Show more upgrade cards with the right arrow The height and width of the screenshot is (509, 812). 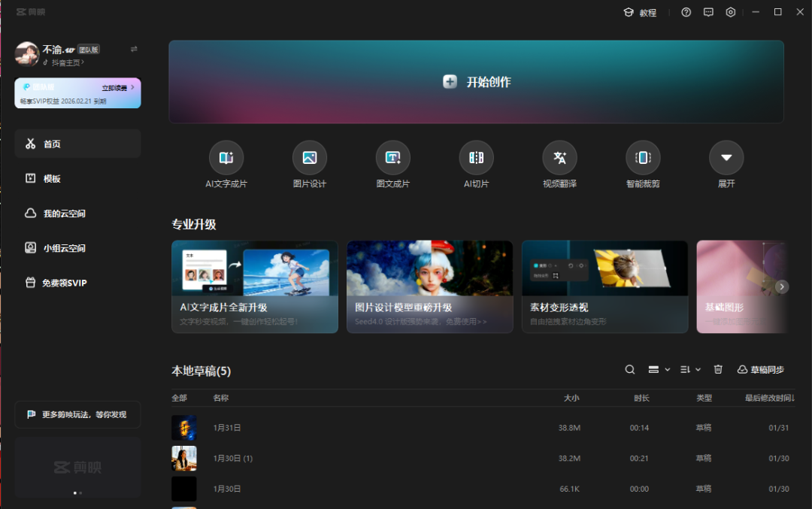coord(782,286)
